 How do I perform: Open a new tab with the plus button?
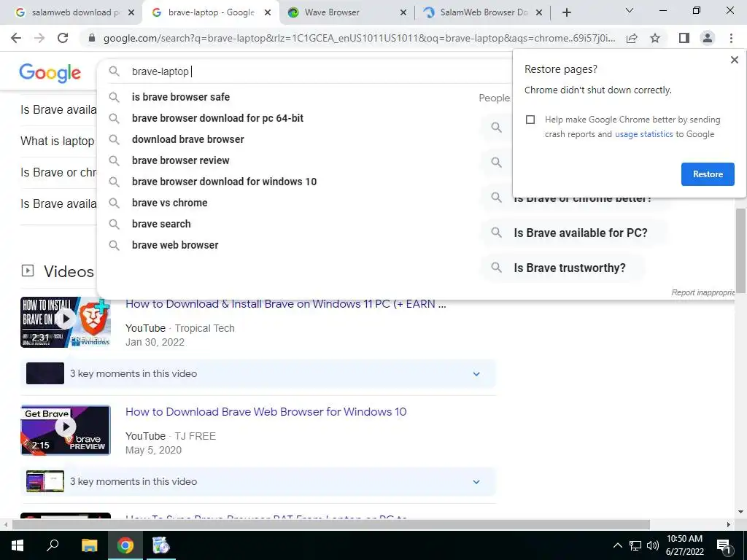click(566, 12)
